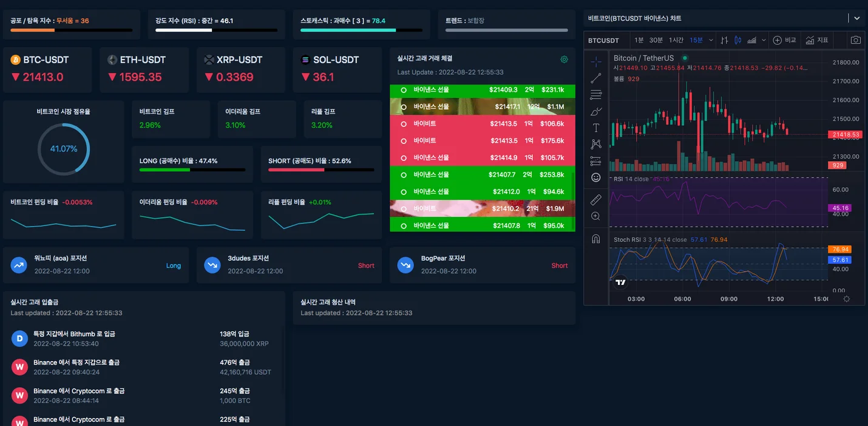Click the 비교 compare button
868x426 pixels.
[x=784, y=40]
